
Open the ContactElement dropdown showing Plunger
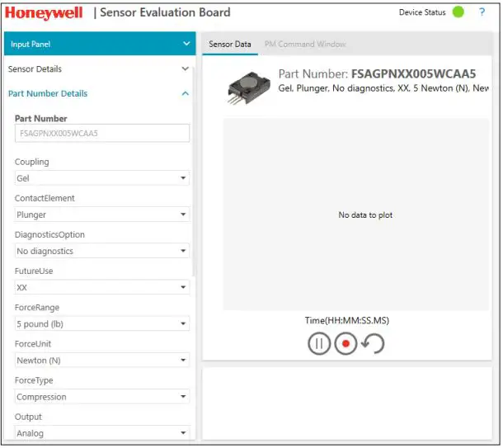pyautogui.click(x=102, y=215)
